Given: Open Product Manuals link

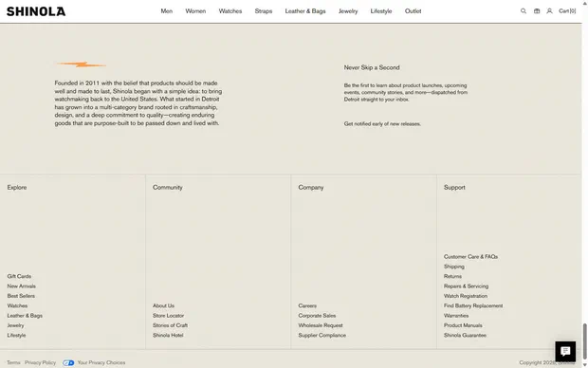Looking at the screenshot, I should click(463, 325).
